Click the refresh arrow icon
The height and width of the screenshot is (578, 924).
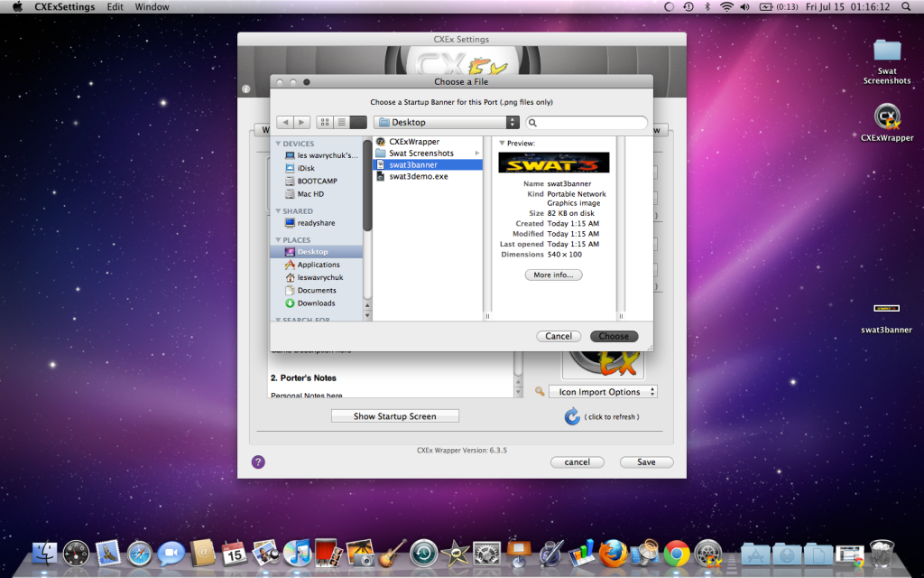tap(571, 416)
